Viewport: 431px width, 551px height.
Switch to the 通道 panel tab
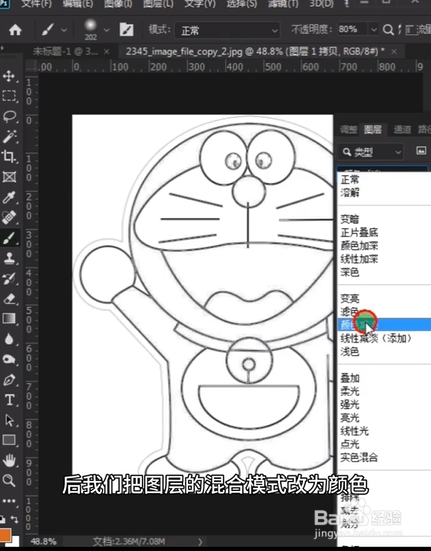[402, 130]
